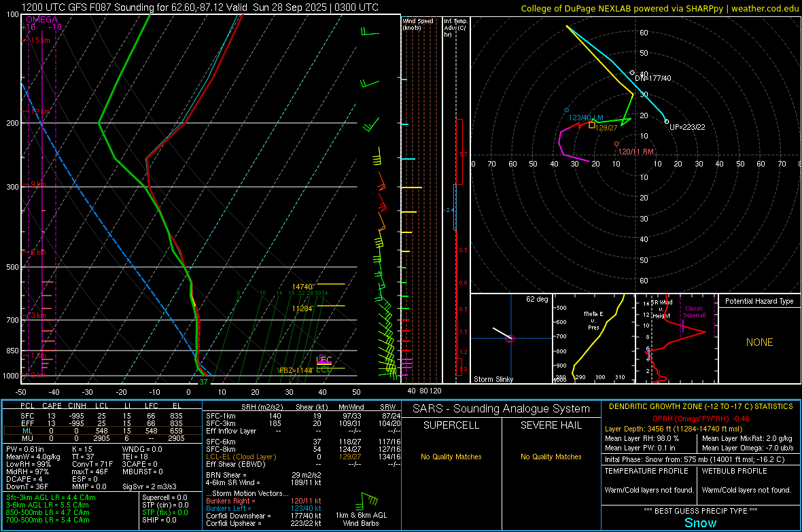Click the storm slinky circle marker
The width and height of the screenshot is (802, 532).
coord(510,338)
